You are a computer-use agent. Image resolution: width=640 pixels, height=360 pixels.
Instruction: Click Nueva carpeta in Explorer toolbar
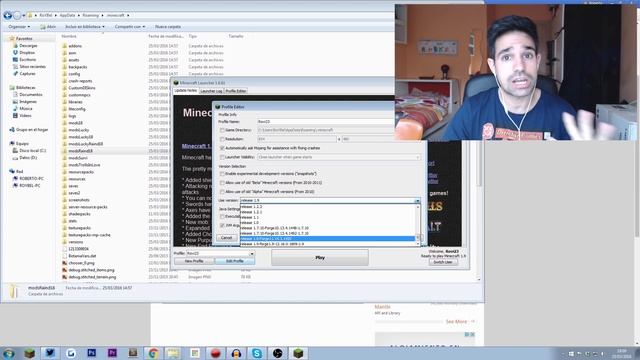[x=168, y=27]
